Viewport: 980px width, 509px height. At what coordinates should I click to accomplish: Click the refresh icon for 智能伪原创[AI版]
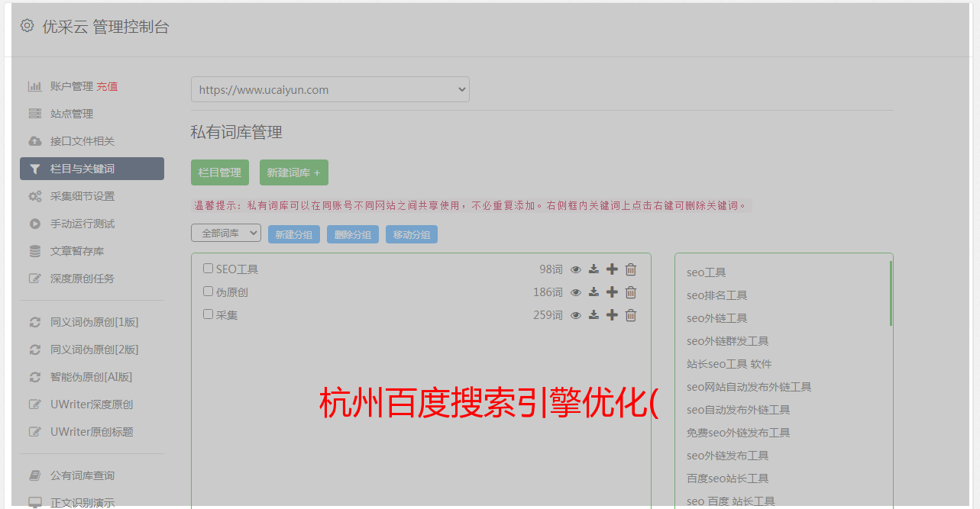(x=34, y=377)
